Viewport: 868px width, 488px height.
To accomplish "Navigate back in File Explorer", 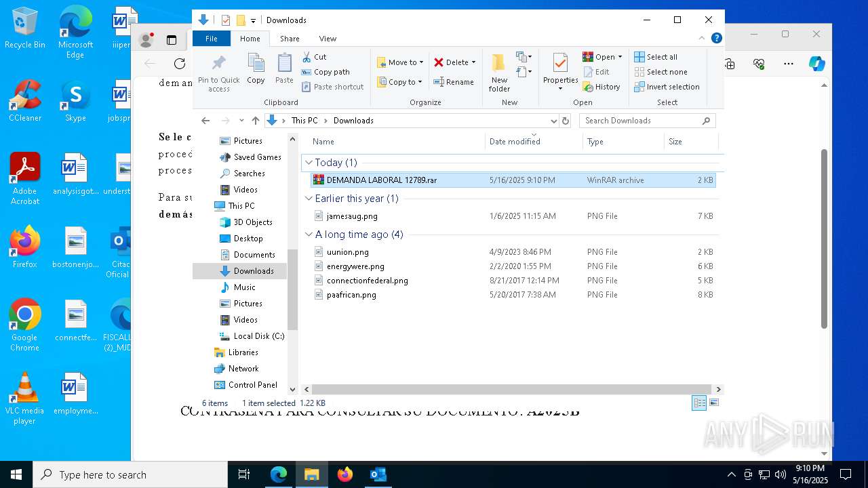I will coord(205,121).
